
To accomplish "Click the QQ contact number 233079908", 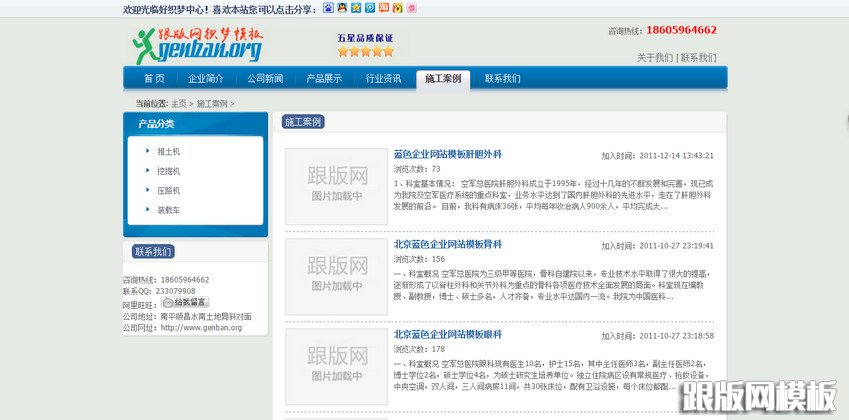I will tap(175, 291).
